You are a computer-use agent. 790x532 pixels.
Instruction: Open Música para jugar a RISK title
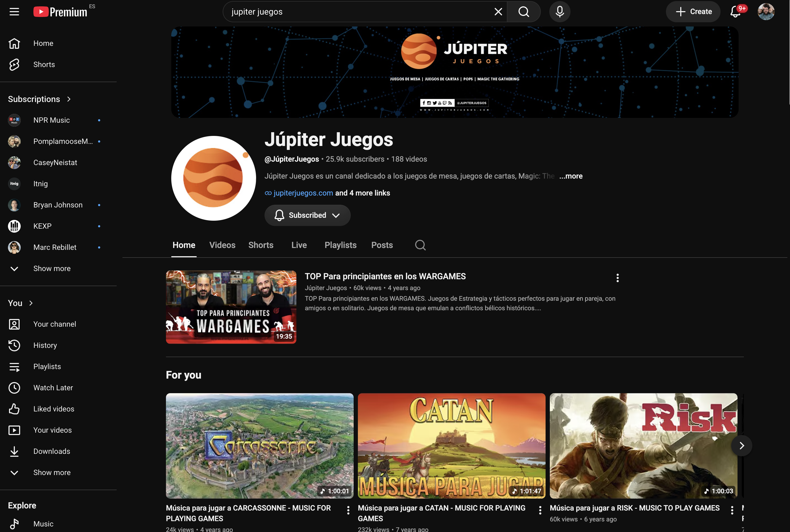tap(634, 508)
